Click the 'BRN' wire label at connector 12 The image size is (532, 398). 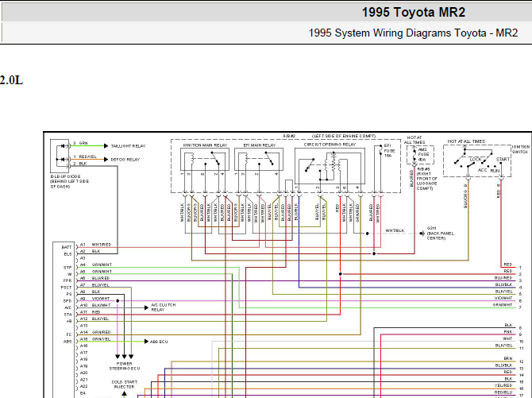(508, 358)
